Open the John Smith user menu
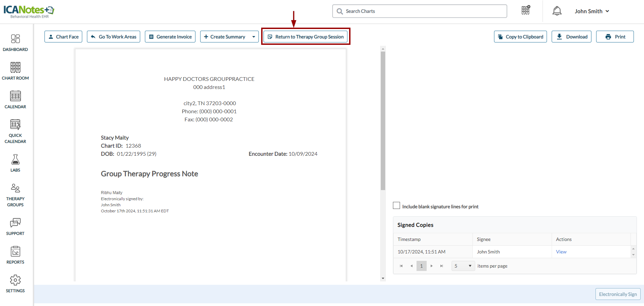 592,11
